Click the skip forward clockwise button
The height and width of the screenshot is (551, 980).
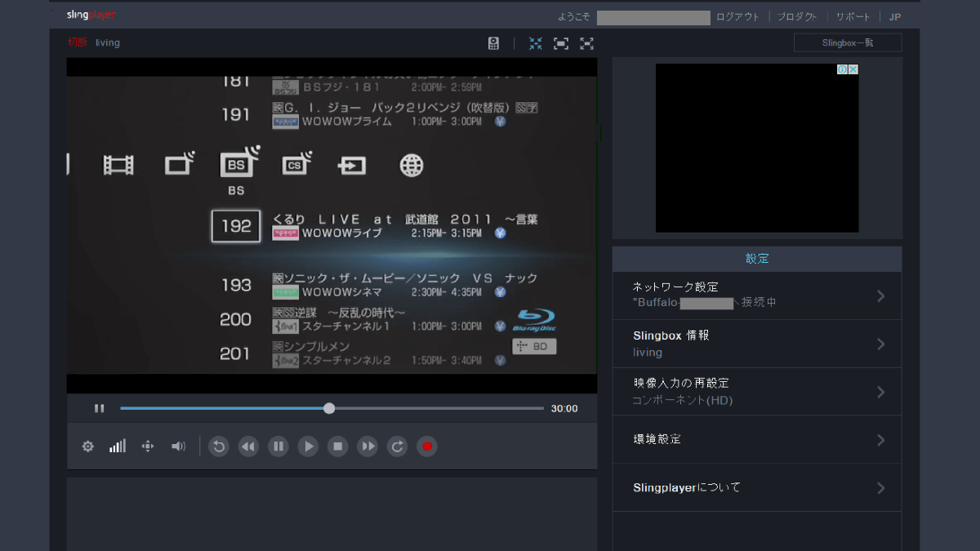tap(397, 447)
